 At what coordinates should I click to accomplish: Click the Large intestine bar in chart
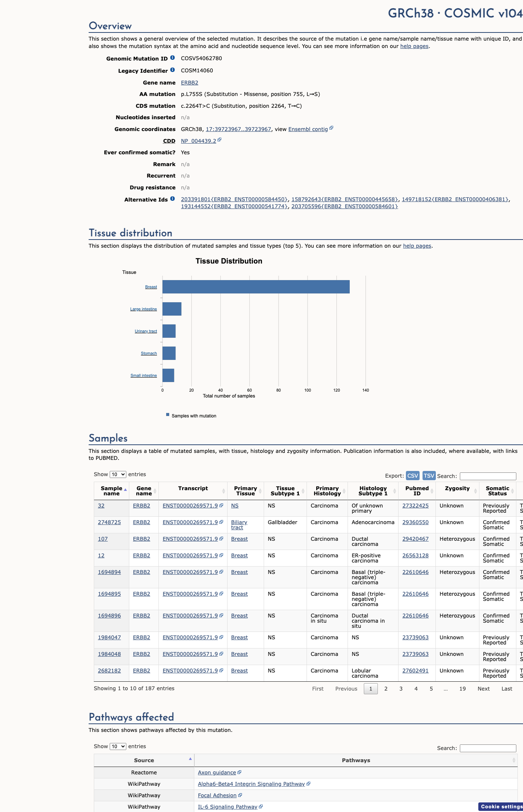pos(172,309)
